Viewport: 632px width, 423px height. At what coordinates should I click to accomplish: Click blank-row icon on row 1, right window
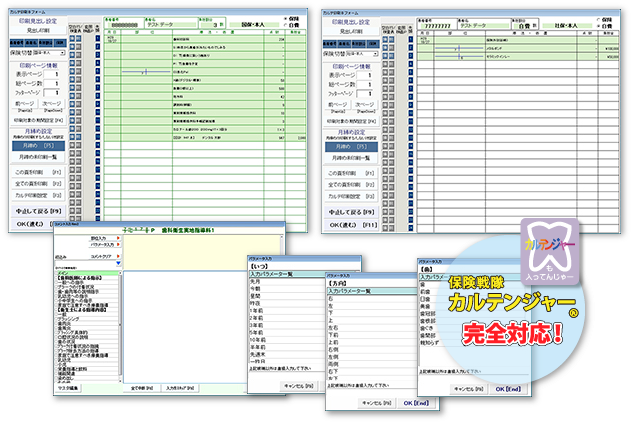coord(385,40)
